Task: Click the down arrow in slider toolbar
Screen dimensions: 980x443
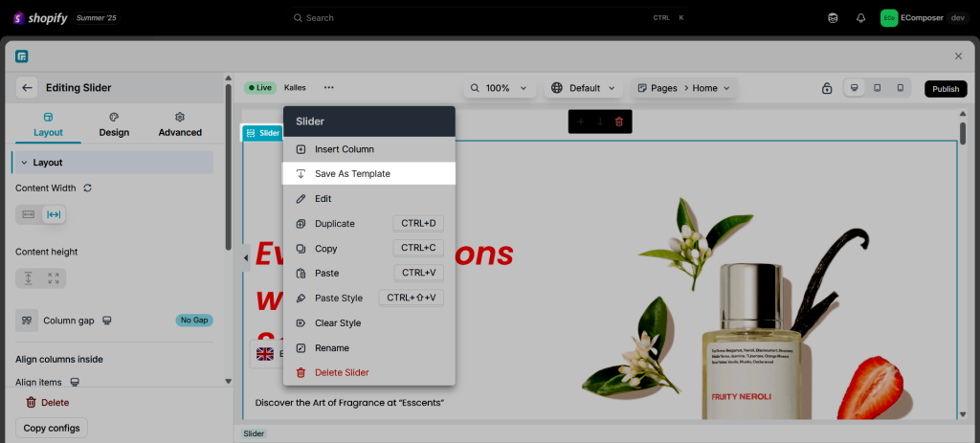Action: [x=600, y=122]
